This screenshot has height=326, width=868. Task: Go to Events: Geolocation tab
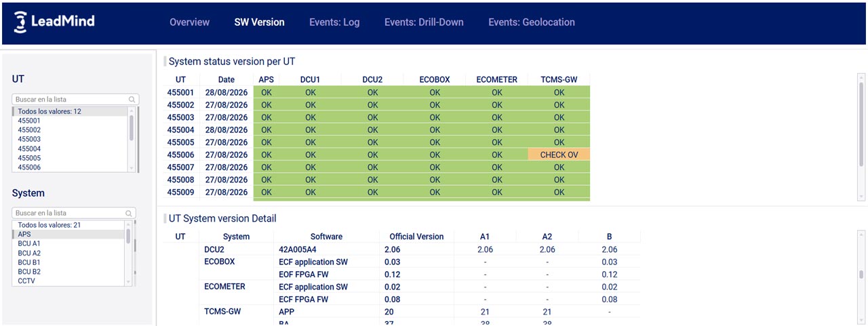(532, 22)
